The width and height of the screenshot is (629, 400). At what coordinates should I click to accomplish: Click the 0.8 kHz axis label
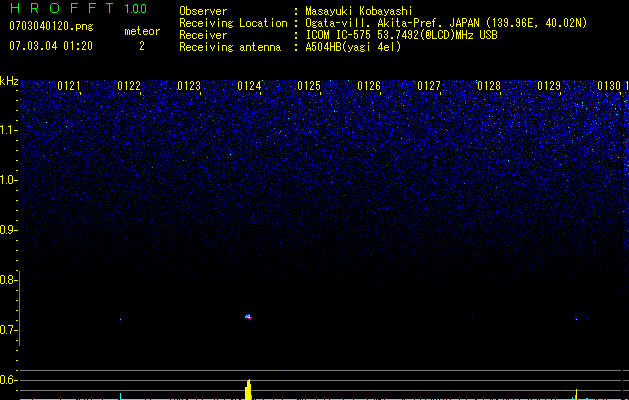point(7,280)
